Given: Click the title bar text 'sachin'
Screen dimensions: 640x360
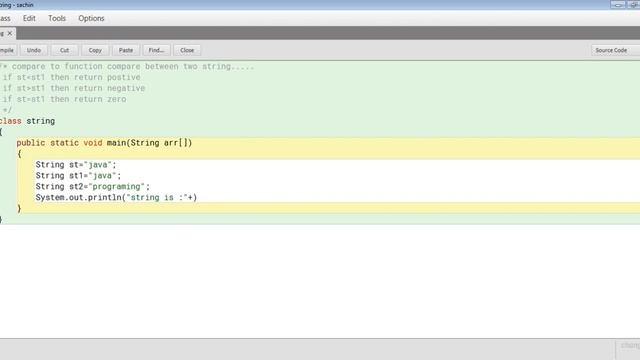Looking at the screenshot, I should coord(25,5).
